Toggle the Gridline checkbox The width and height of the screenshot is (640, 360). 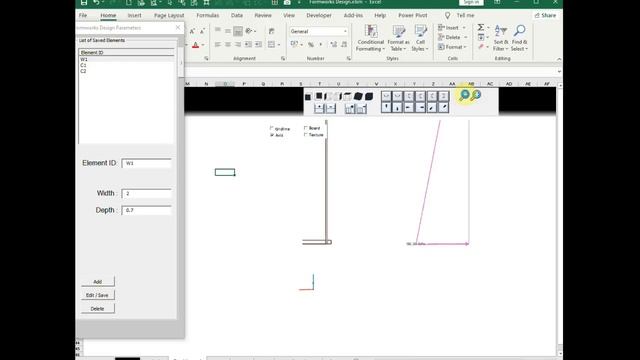coord(271,128)
